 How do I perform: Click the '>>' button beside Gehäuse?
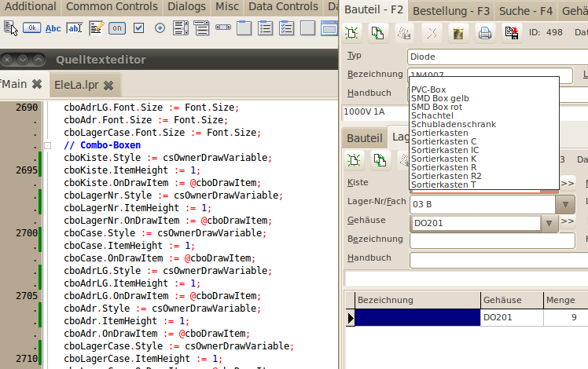pyautogui.click(x=568, y=221)
